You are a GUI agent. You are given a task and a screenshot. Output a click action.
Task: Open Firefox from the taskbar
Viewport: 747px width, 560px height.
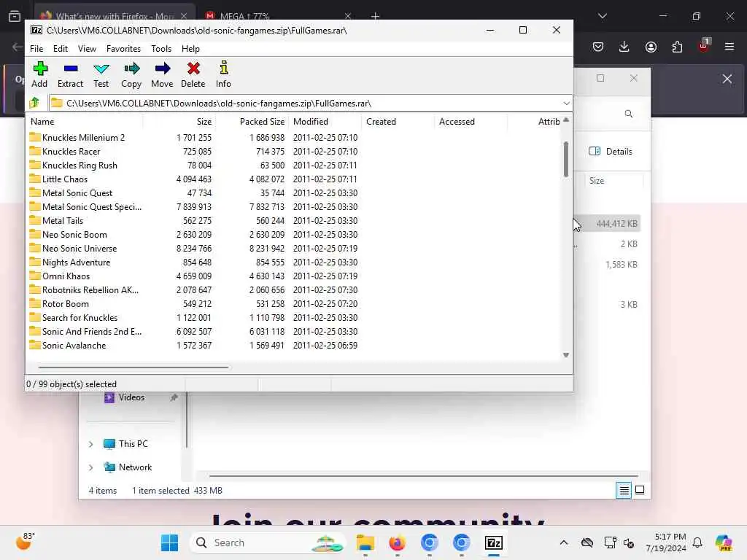point(397,542)
